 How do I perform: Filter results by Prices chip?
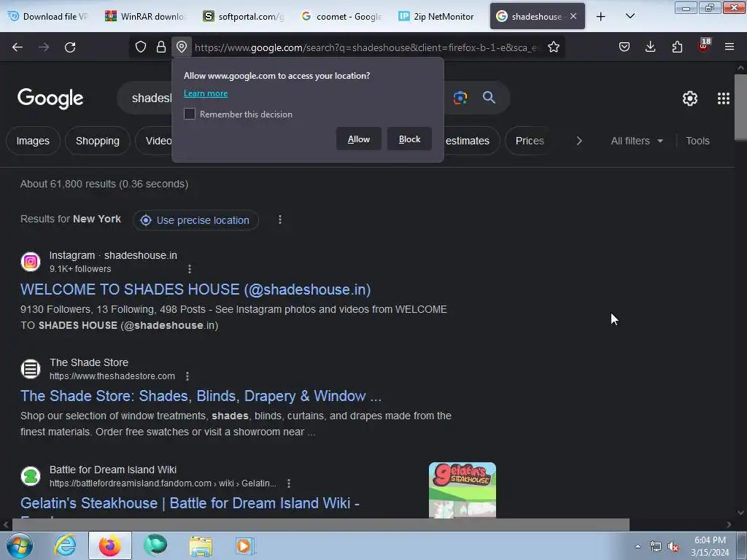tap(530, 141)
